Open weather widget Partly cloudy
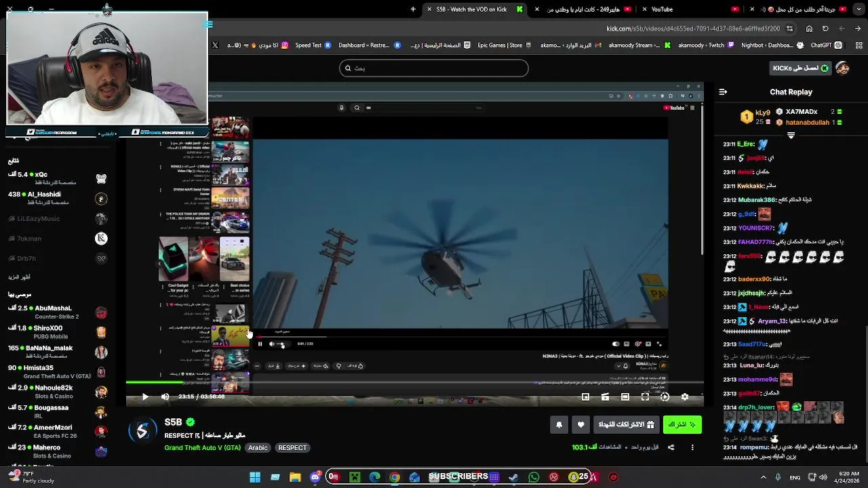Viewport: 868px width, 488px height. [x=31, y=477]
